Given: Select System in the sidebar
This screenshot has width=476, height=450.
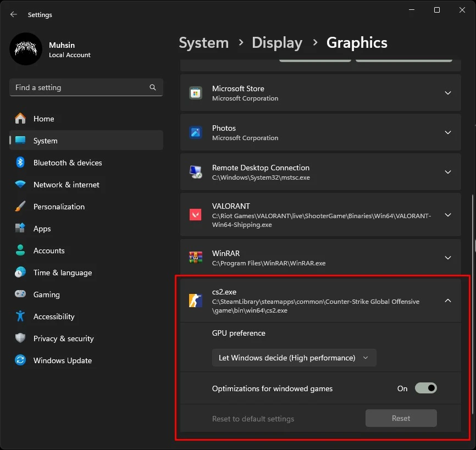Looking at the screenshot, I should click(x=86, y=141).
